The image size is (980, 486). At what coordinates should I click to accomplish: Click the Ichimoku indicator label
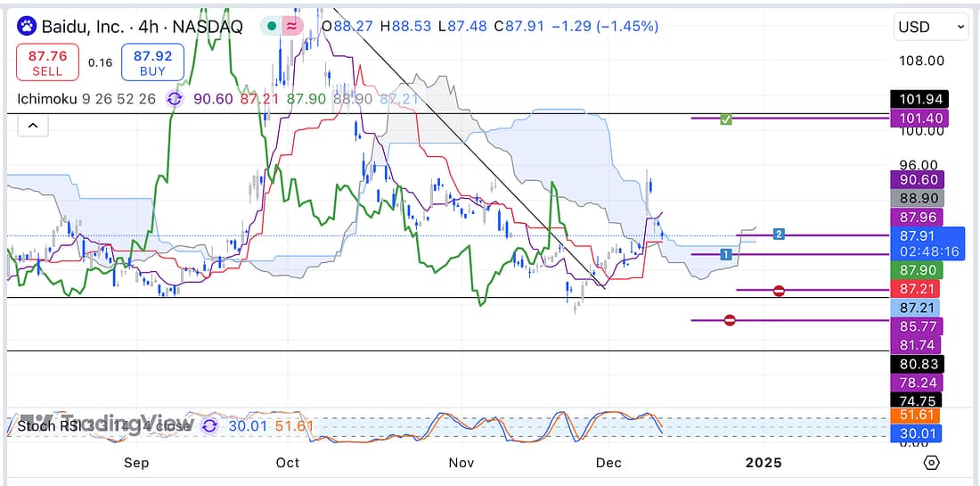pos(47,100)
